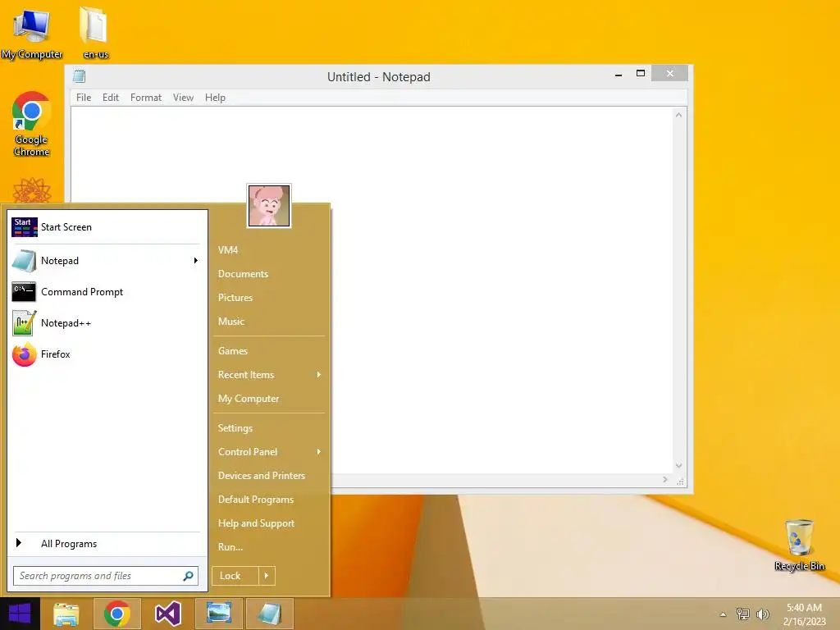Open the picture viewer taskbar icon

219,614
